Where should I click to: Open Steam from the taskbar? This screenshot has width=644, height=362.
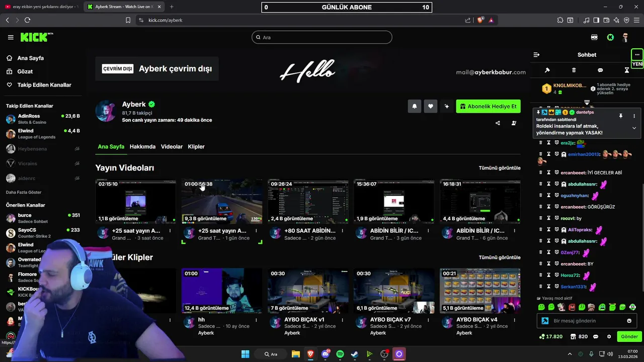point(355,354)
